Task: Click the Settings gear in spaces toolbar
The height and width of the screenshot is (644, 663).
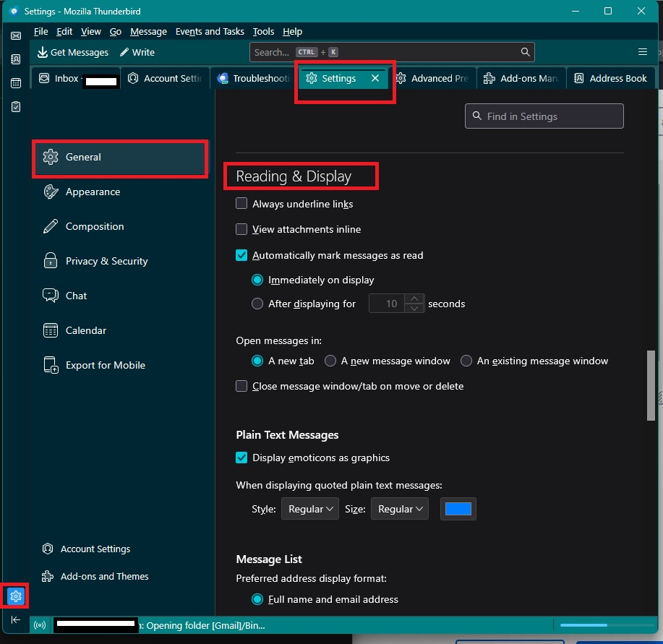Action: [16, 596]
